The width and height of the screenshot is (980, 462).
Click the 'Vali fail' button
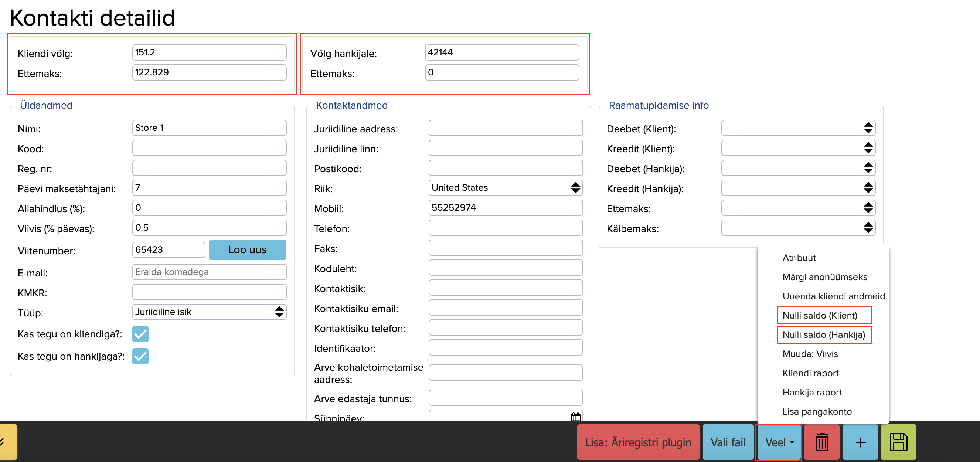click(728, 442)
